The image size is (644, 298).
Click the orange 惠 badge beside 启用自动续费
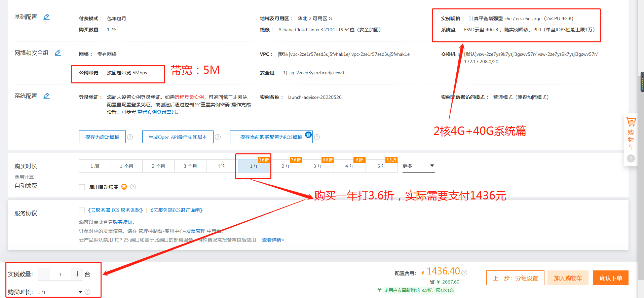click(124, 187)
